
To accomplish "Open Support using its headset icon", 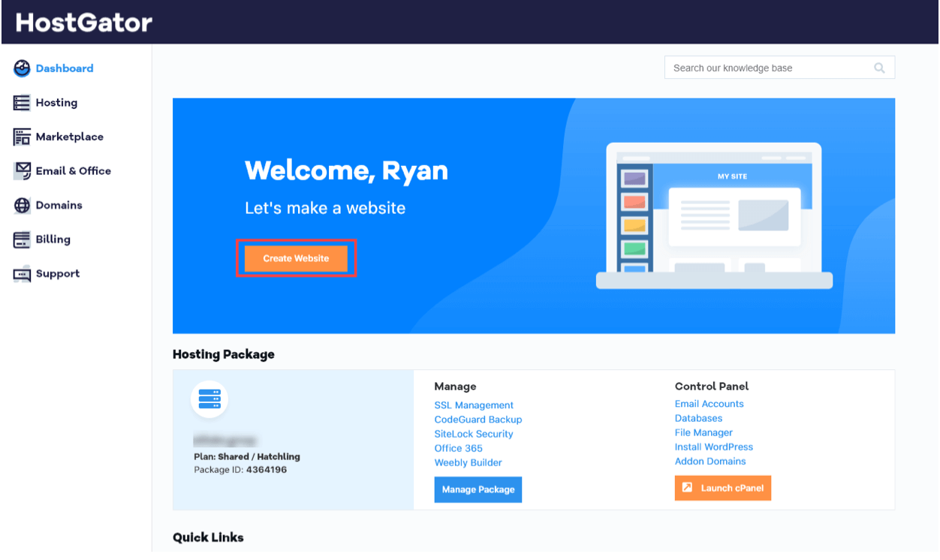I will click(x=22, y=272).
